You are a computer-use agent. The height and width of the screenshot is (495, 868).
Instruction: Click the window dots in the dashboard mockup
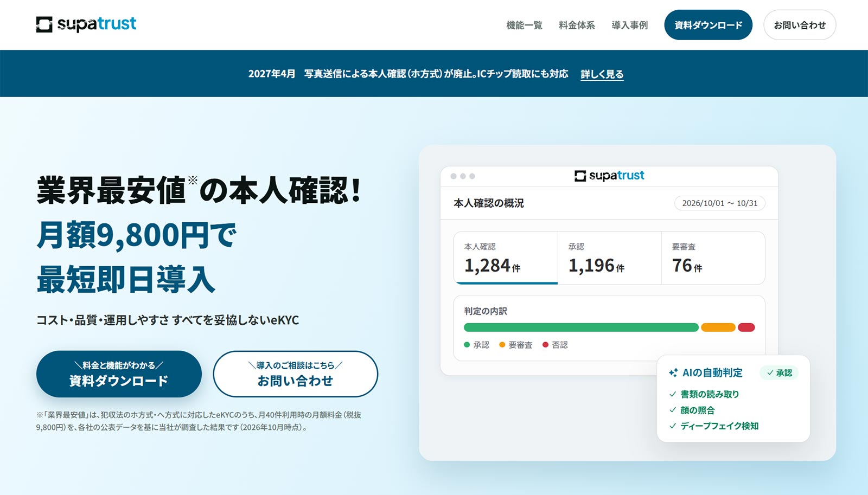tap(463, 176)
